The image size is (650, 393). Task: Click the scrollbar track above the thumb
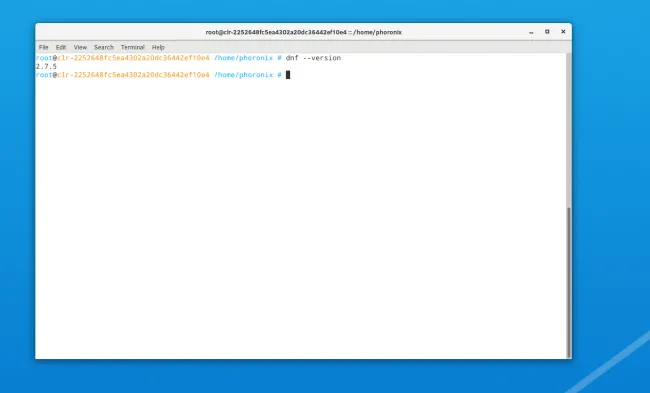[x=569, y=130]
